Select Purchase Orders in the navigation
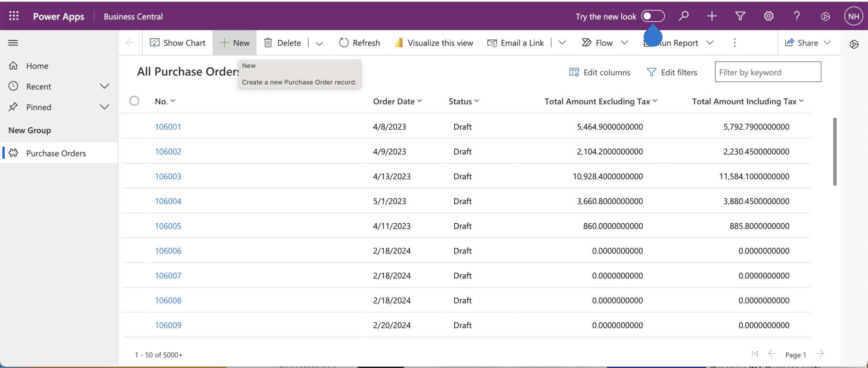The width and height of the screenshot is (868, 368). tap(56, 153)
